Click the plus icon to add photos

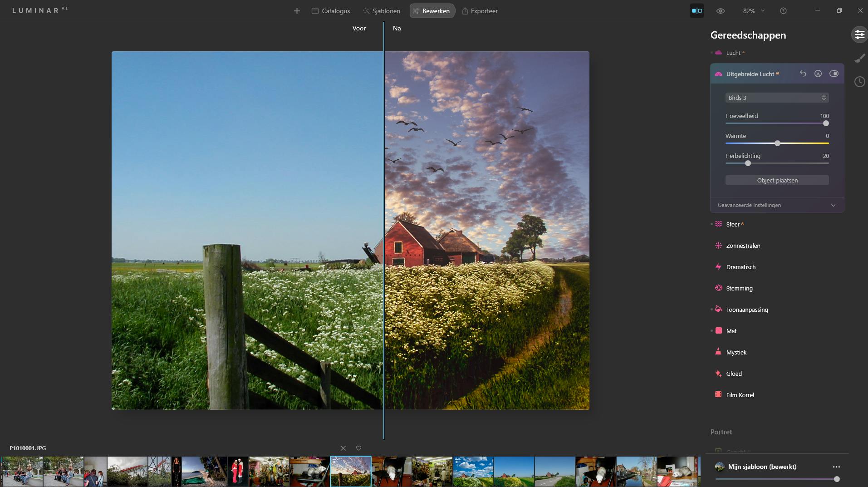(297, 11)
